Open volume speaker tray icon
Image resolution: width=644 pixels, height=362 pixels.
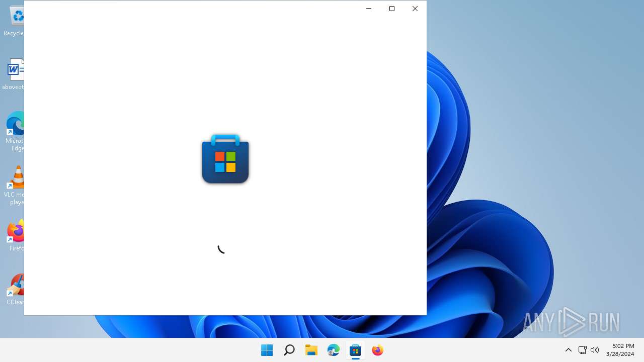point(595,350)
